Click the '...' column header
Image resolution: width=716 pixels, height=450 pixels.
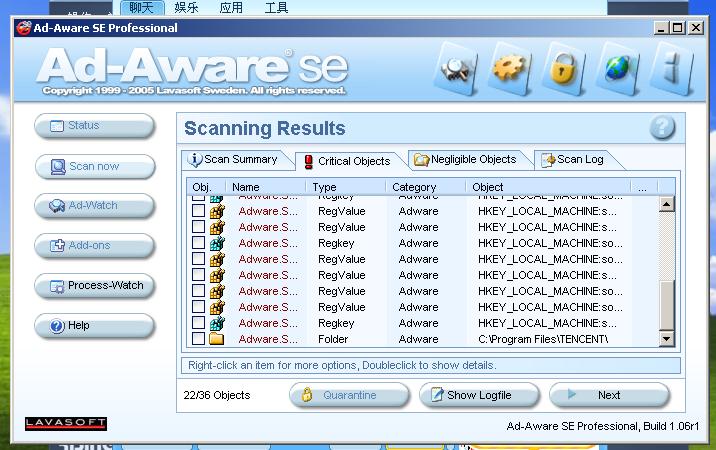pyautogui.click(x=644, y=187)
